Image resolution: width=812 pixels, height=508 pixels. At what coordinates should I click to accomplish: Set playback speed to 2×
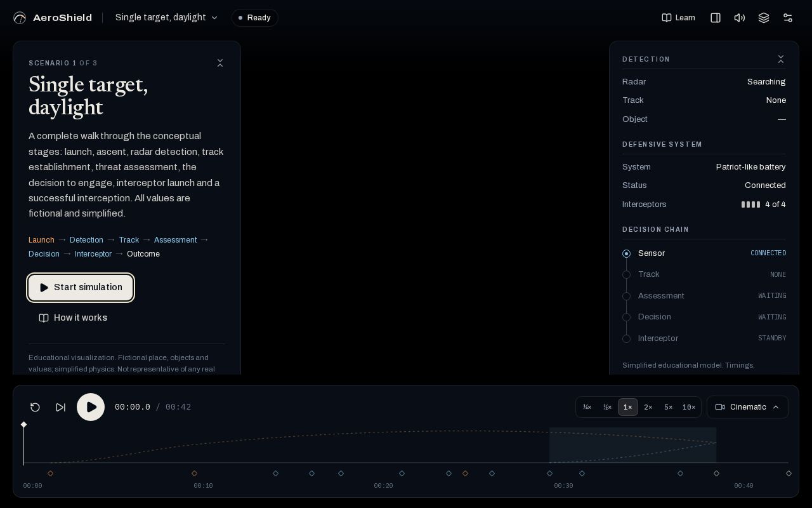(648, 407)
